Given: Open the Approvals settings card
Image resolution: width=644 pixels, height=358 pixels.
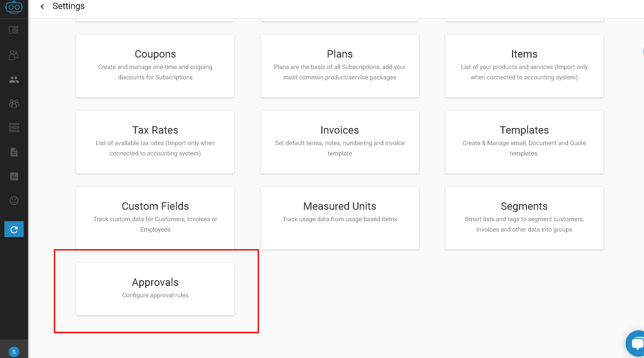Looking at the screenshot, I should click(155, 289).
